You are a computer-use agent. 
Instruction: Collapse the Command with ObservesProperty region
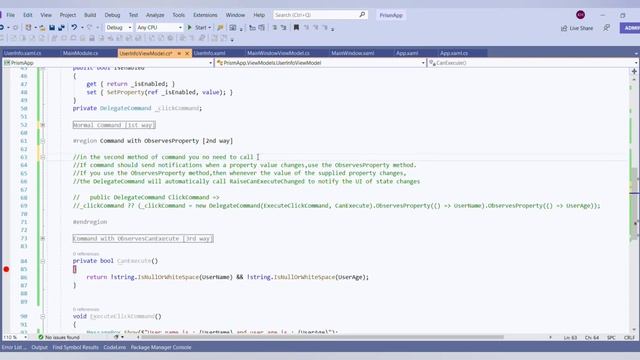[42, 141]
